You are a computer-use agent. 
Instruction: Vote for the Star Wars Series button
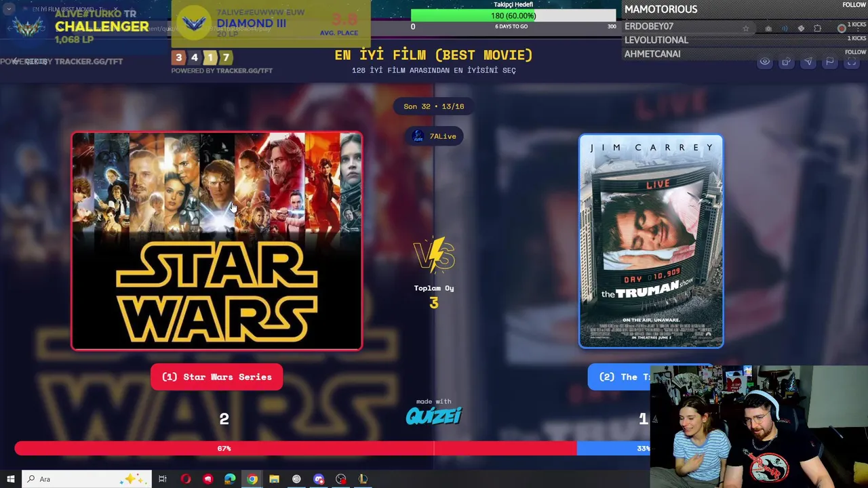click(x=216, y=377)
